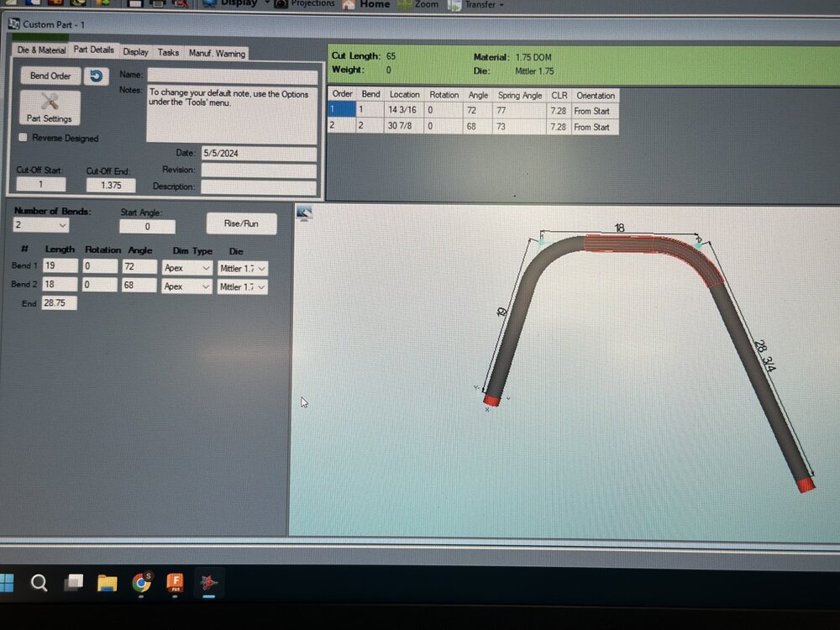Open the Manuf. Warning tab
This screenshot has height=630, width=840.
click(217, 53)
